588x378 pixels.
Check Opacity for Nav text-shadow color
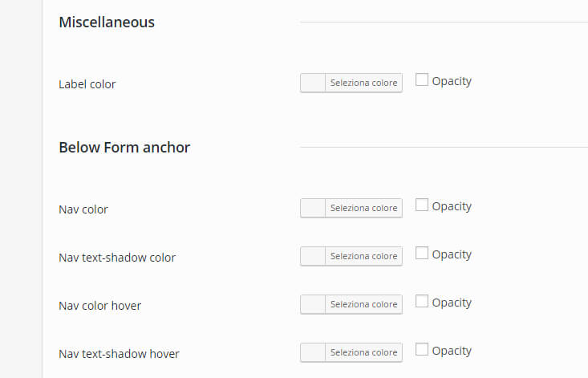422,253
